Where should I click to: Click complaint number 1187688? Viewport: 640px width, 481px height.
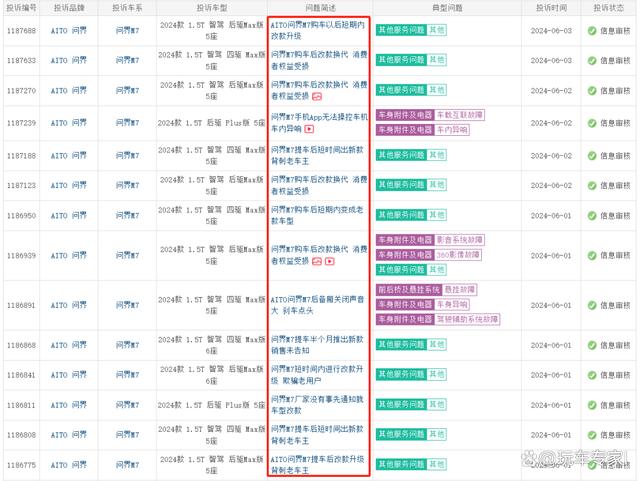[x=21, y=31]
